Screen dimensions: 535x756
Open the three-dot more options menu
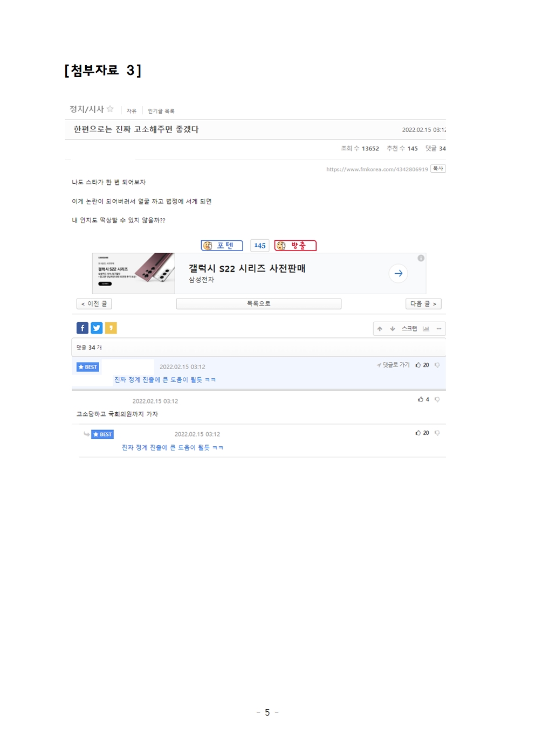(439, 329)
